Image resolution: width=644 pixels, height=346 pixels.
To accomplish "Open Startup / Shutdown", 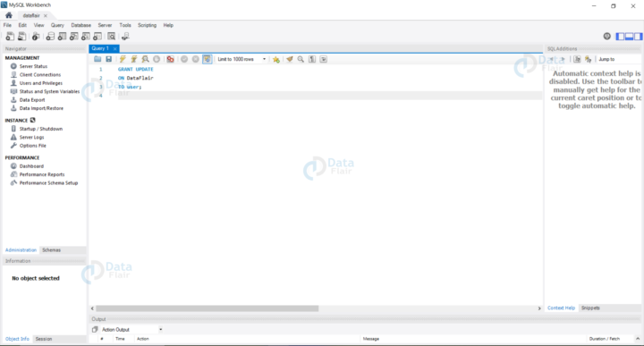I will point(41,129).
